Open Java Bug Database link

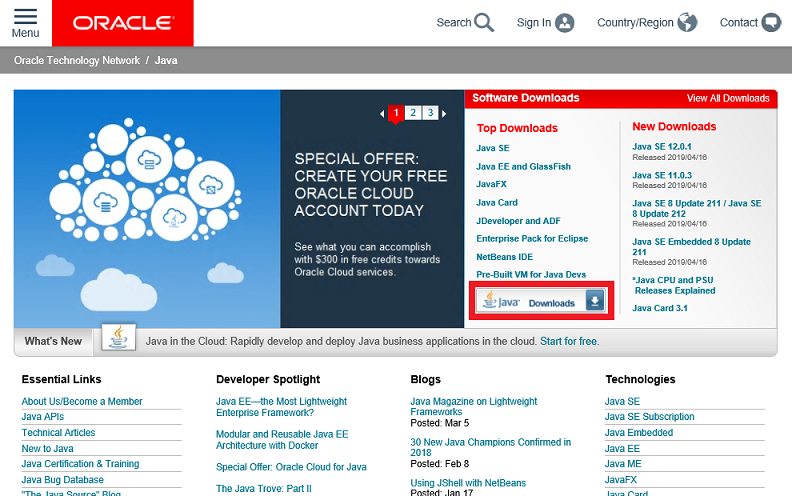point(62,480)
